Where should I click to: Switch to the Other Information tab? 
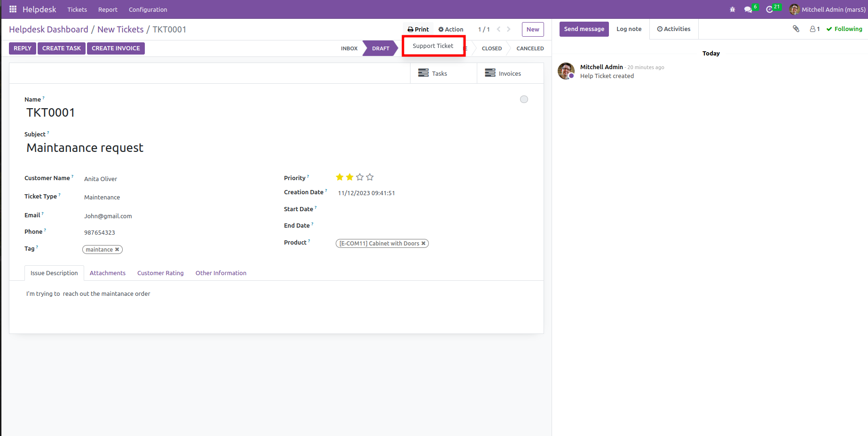pyautogui.click(x=221, y=273)
